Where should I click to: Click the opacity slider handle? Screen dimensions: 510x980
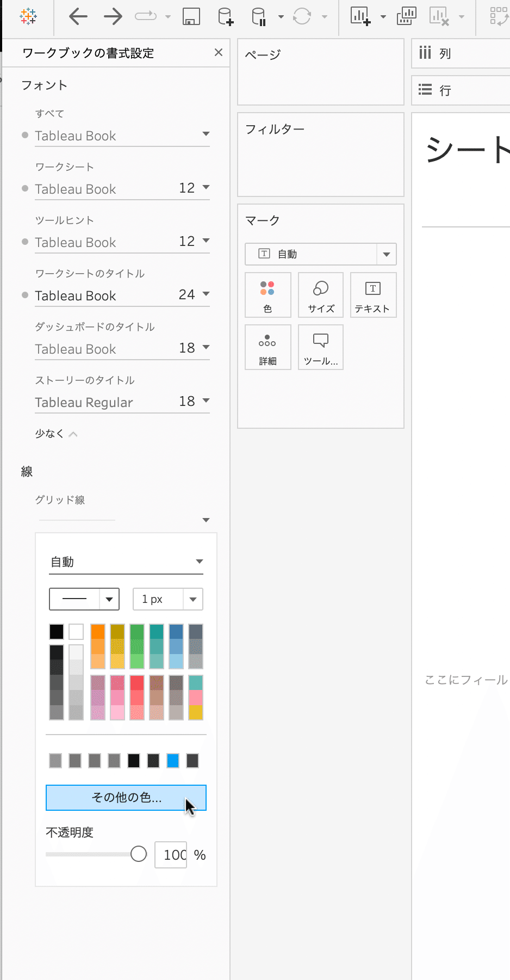[x=139, y=854]
